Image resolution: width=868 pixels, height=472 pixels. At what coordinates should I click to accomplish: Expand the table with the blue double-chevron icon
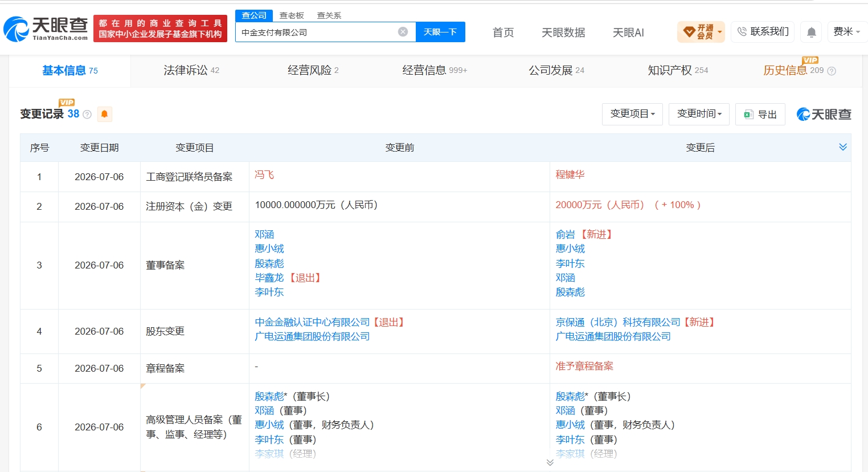843,147
